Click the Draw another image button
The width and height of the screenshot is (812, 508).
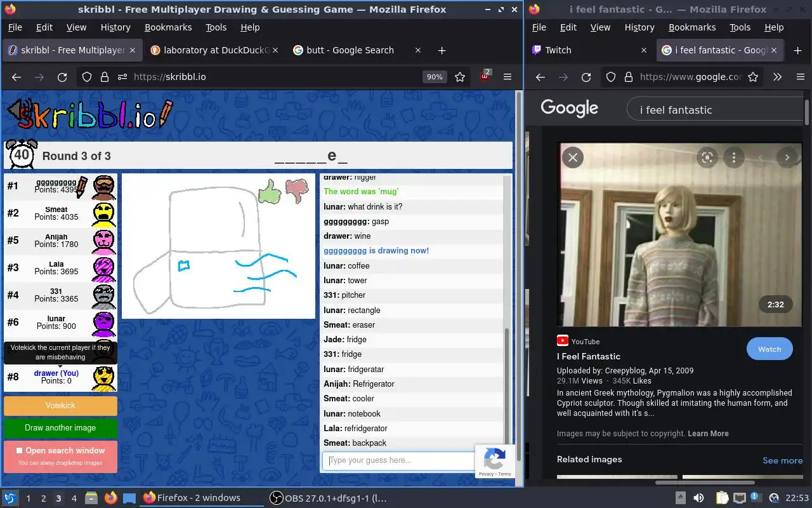tap(60, 428)
